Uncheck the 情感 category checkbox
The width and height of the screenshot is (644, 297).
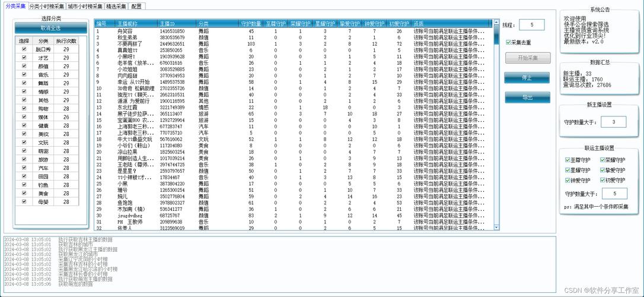click(x=24, y=91)
